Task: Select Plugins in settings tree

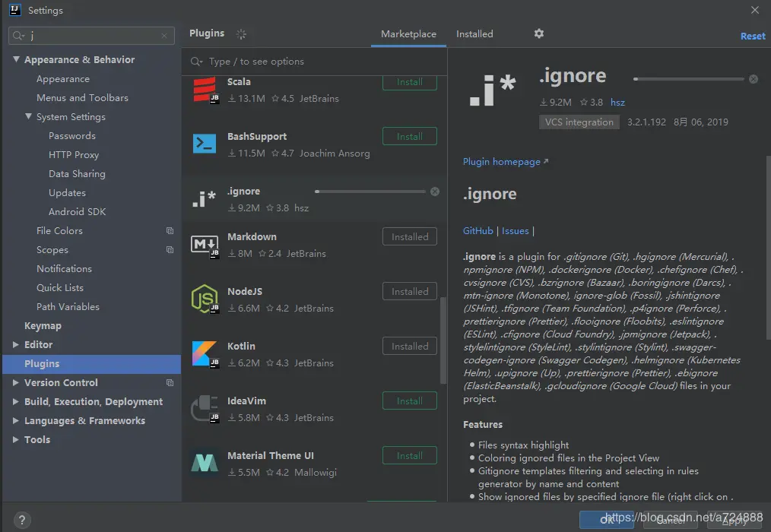Action: point(91,364)
